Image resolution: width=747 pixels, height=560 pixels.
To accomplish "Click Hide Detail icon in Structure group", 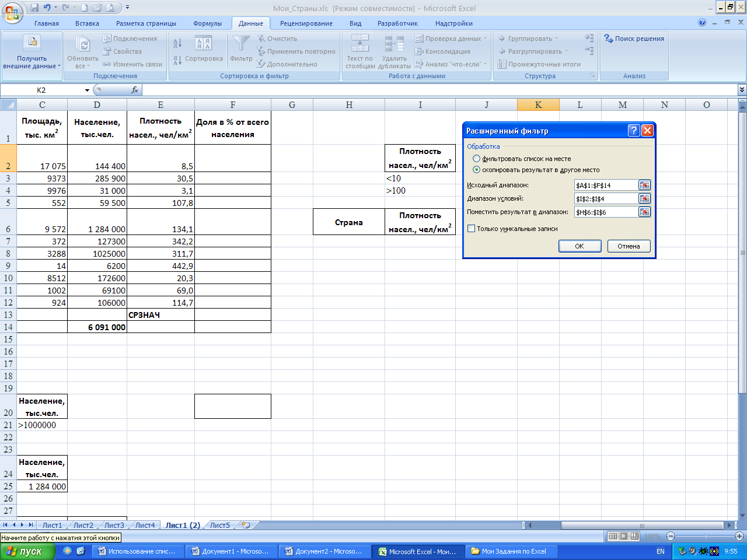I will click(589, 51).
